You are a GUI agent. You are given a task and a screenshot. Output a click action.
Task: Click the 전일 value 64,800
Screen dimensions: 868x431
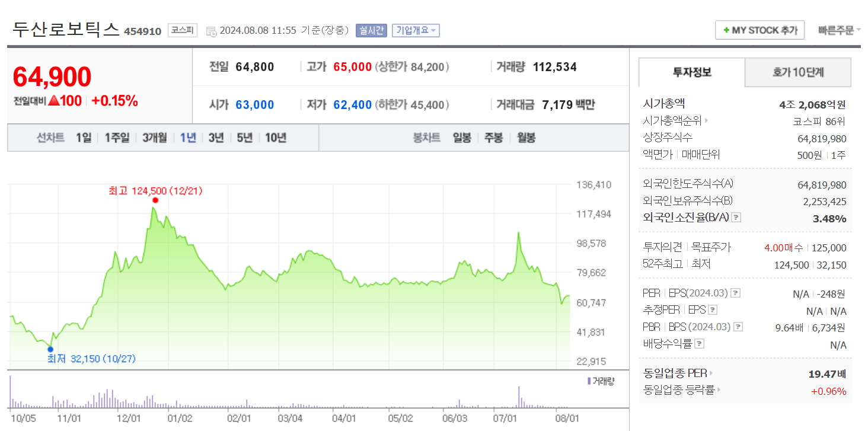pyautogui.click(x=255, y=67)
